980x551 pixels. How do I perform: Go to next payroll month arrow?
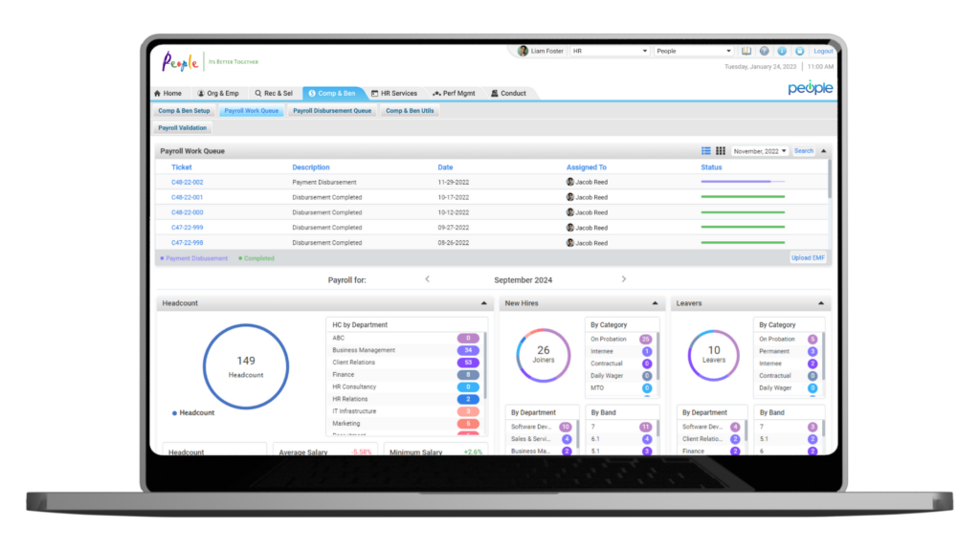coord(624,279)
